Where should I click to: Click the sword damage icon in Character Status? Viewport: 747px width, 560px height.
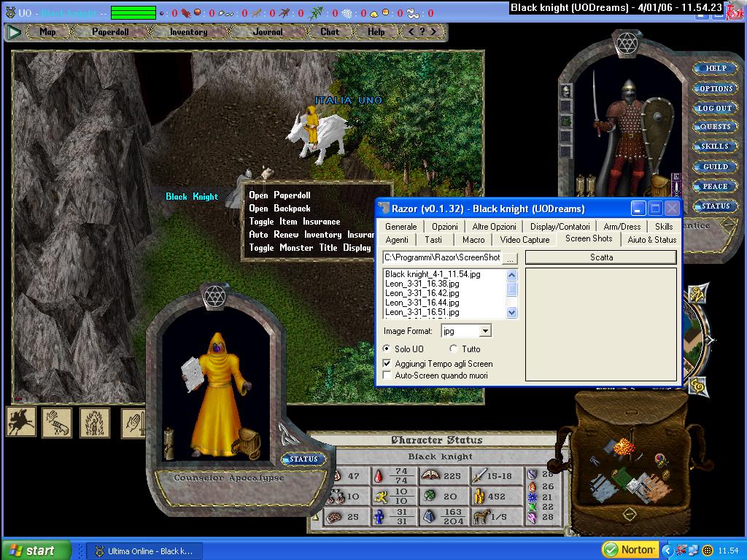click(479, 475)
